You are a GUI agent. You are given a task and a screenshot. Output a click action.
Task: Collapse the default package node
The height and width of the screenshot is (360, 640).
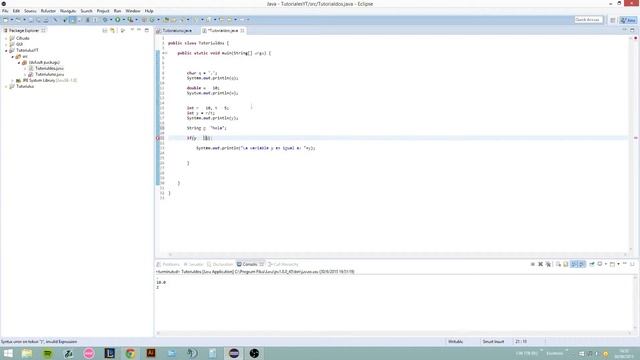click(19, 63)
